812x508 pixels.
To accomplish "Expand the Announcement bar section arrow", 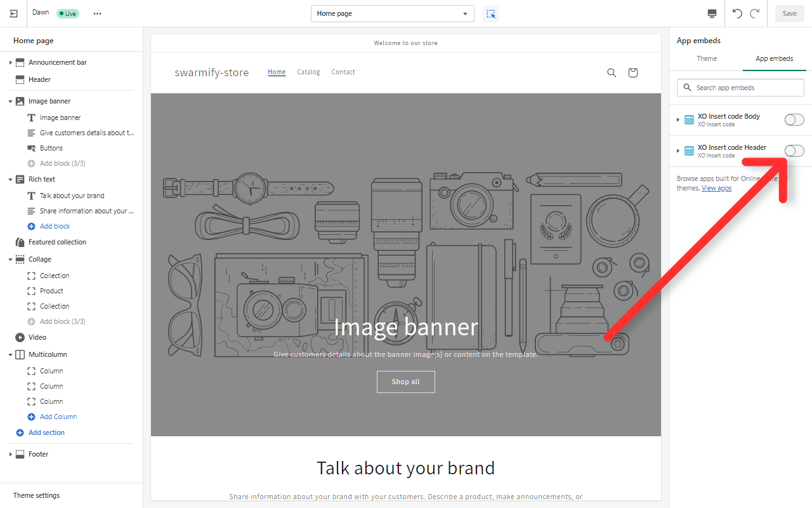I will (x=10, y=62).
